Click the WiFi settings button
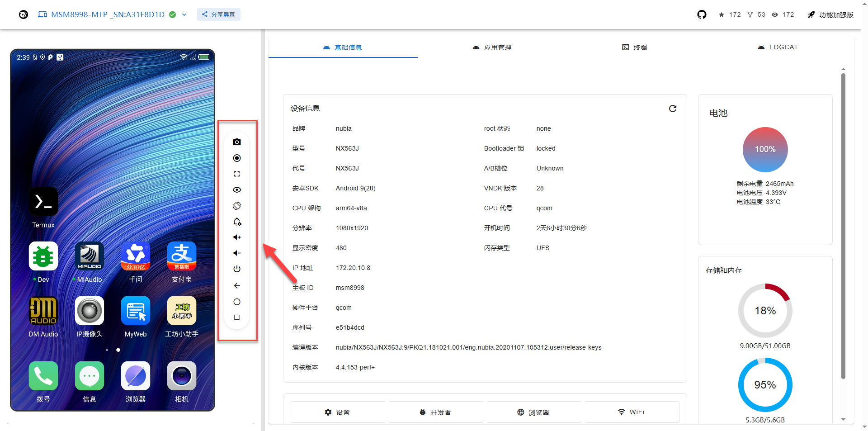This screenshot has height=431, width=868. pos(632,412)
